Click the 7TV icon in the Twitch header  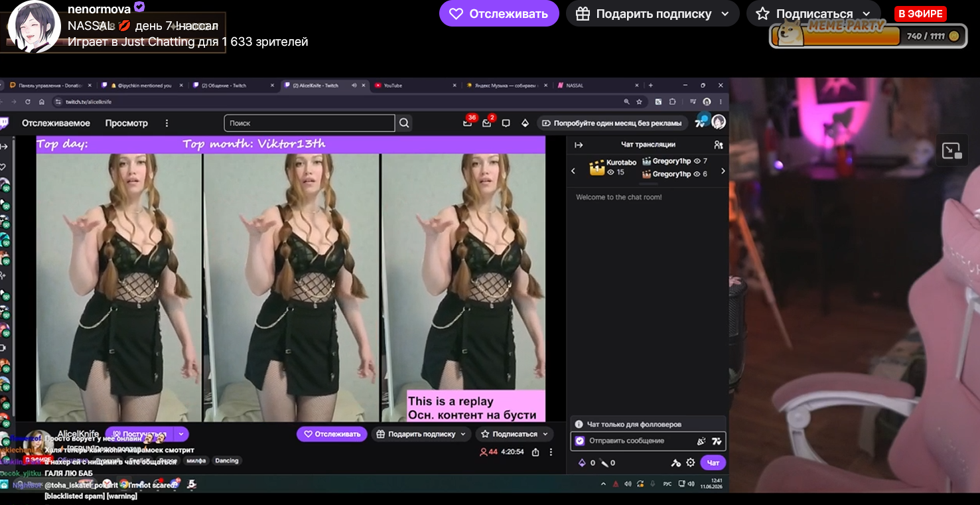pyautogui.click(x=701, y=122)
